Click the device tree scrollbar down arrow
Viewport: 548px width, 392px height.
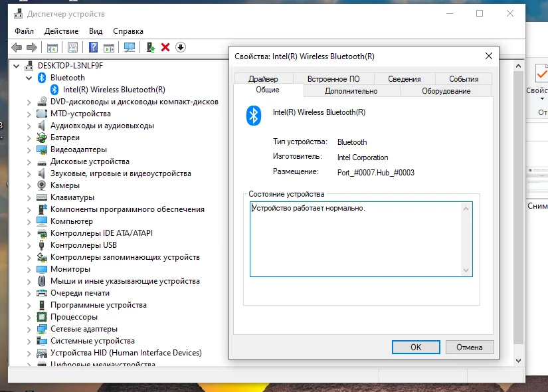tap(518, 361)
